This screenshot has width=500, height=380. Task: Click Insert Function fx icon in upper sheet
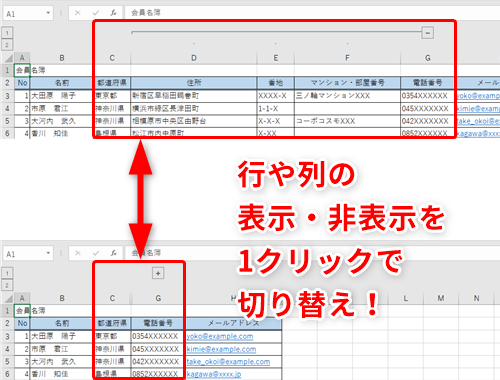click(x=113, y=13)
